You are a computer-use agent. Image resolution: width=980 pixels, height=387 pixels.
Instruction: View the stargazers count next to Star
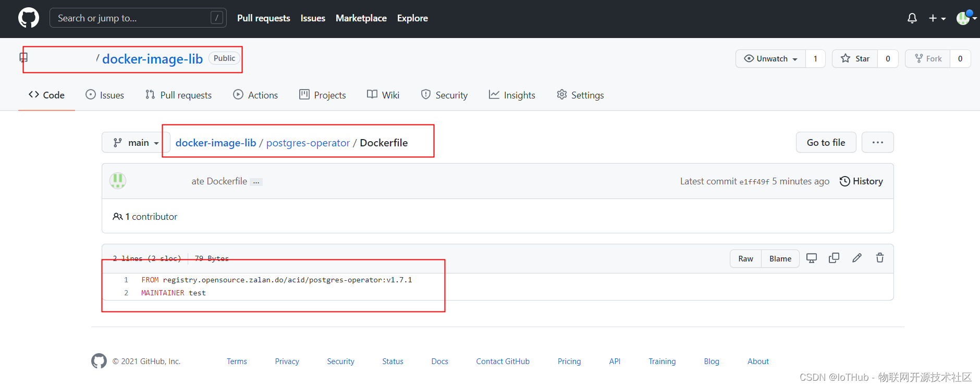(x=888, y=59)
